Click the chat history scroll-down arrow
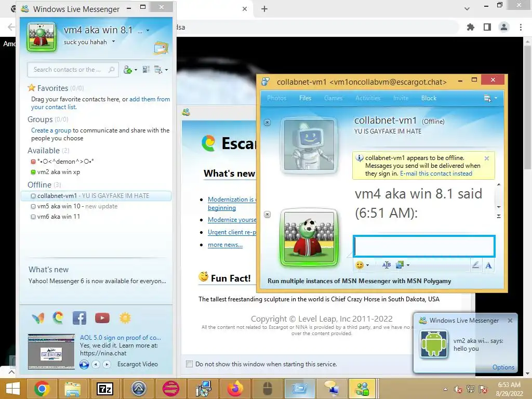 499,207
